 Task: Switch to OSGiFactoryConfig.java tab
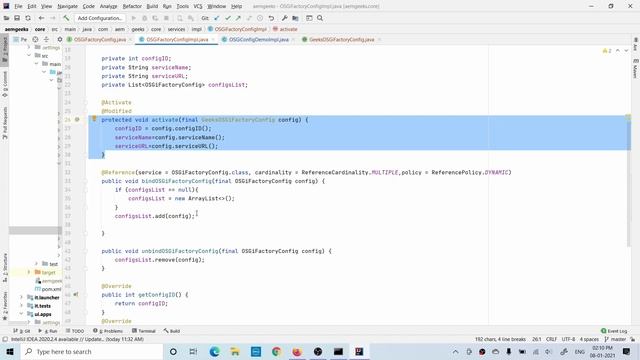click(100, 40)
